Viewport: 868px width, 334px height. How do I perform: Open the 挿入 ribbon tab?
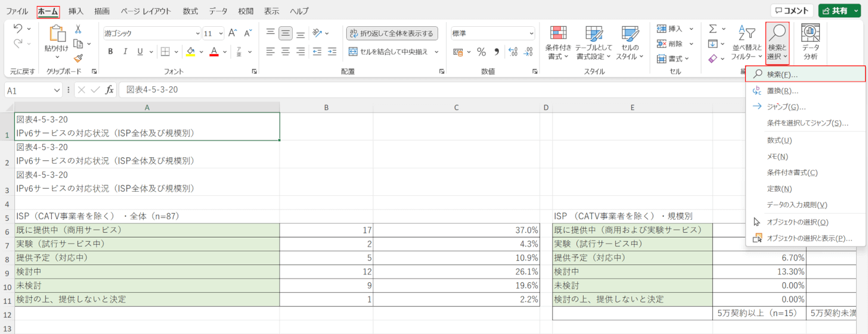pos(76,11)
